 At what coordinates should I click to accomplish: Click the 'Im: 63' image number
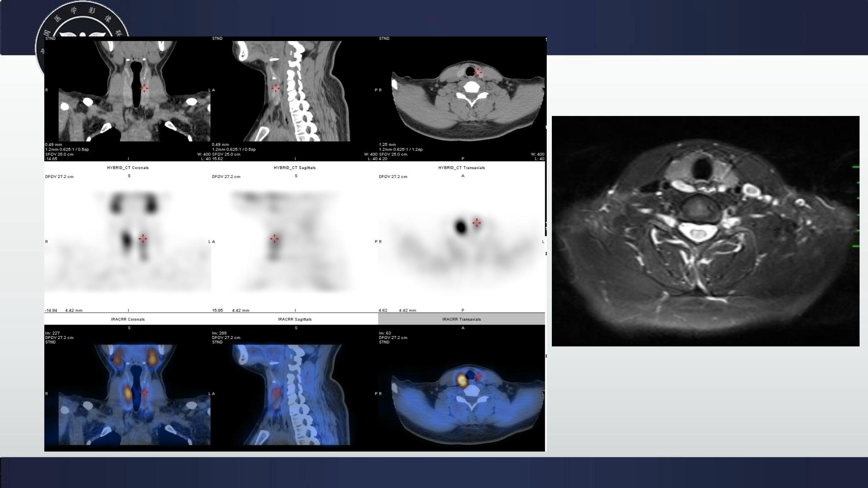pyautogui.click(x=385, y=333)
